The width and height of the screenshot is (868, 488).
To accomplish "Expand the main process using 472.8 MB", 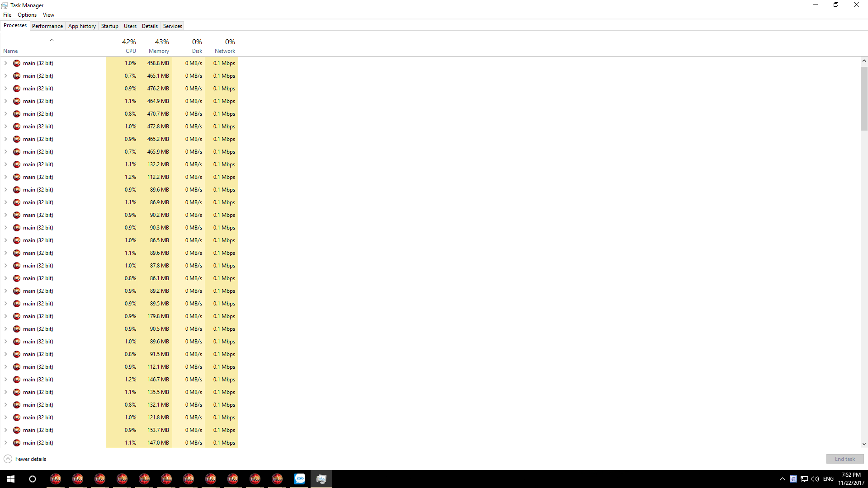I will click(x=6, y=127).
